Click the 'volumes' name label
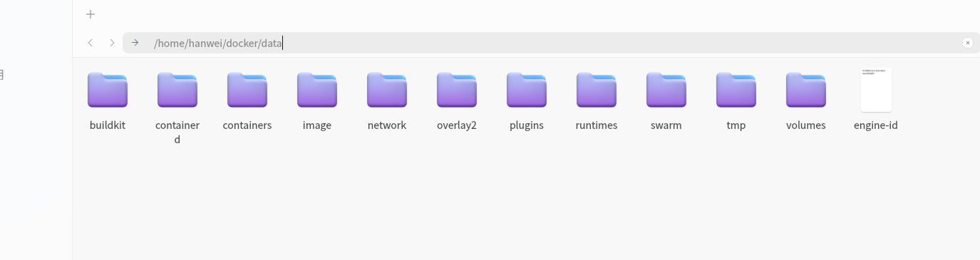Image resolution: width=980 pixels, height=260 pixels. 806,125
